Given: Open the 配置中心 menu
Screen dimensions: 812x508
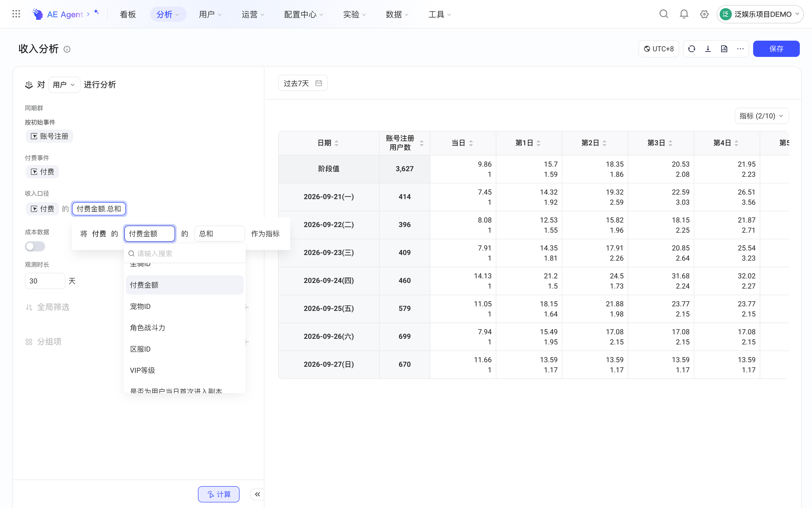Looking at the screenshot, I should coord(303,14).
